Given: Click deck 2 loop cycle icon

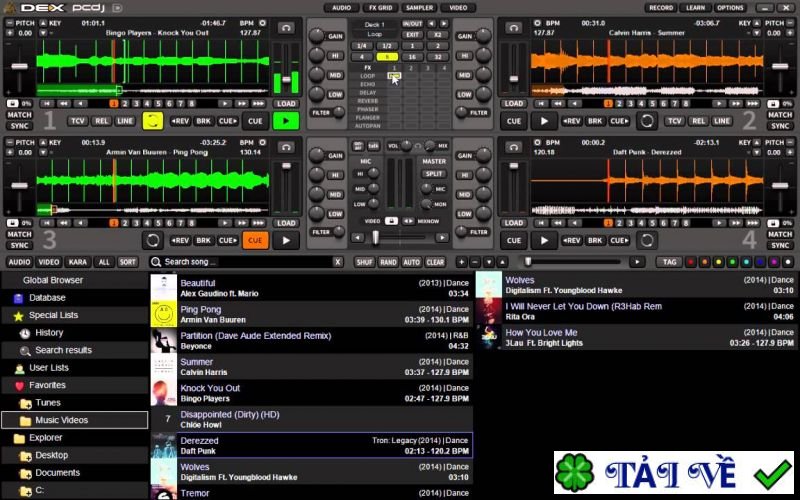Looking at the screenshot, I should [x=647, y=121].
